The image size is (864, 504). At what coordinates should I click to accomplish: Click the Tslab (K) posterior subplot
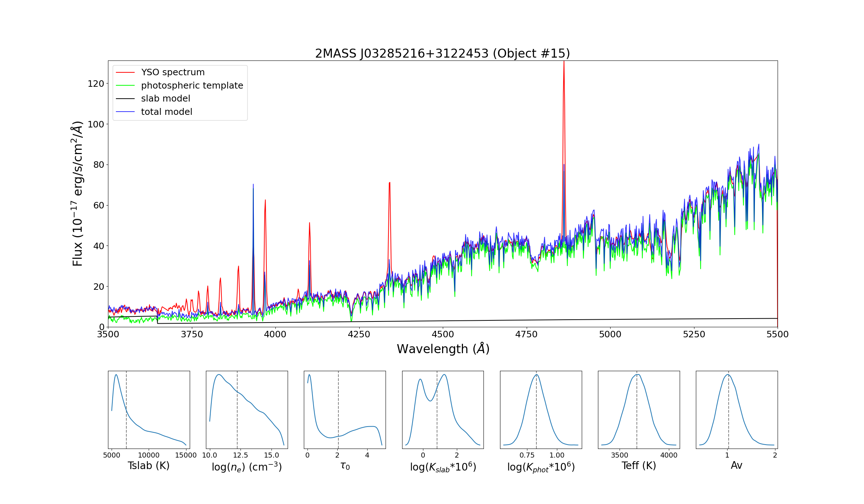[149, 410]
